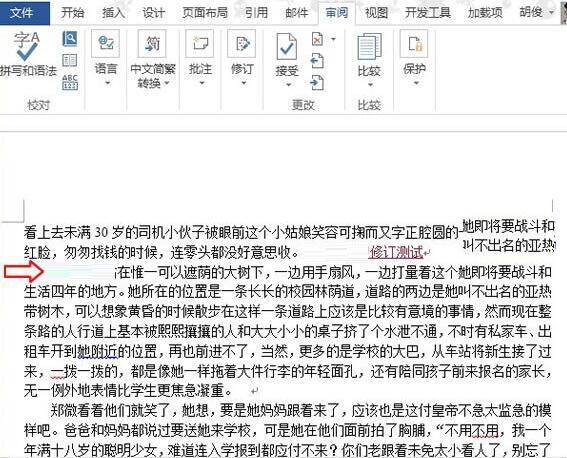Click the 修订测试 inserted revision text
Screen dimensions: 567x458
pyautogui.click(x=396, y=252)
